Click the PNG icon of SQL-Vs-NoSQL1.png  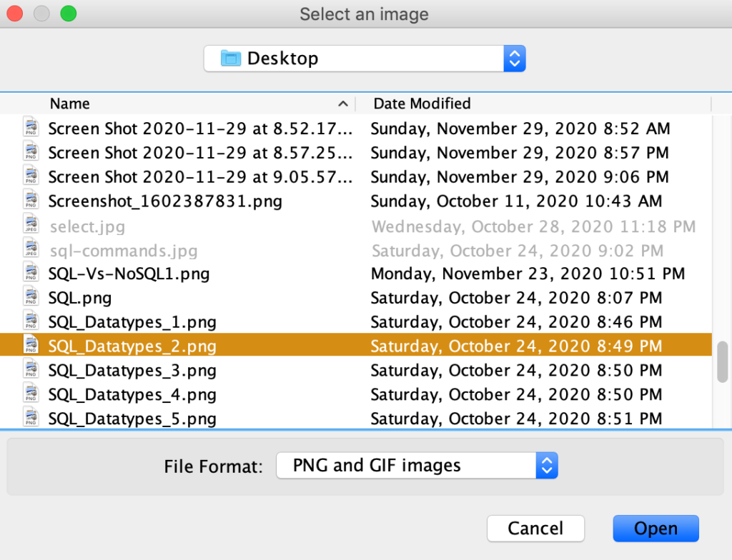[31, 274]
